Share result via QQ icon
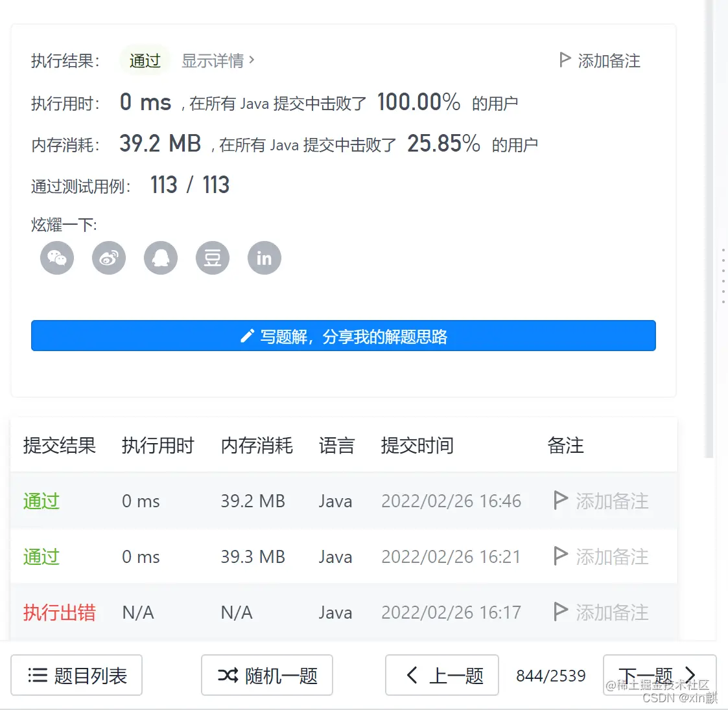This screenshot has width=728, height=710. (161, 258)
